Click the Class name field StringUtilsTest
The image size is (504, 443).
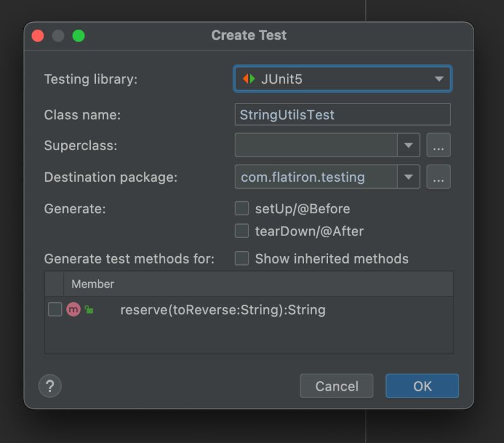[x=343, y=114]
